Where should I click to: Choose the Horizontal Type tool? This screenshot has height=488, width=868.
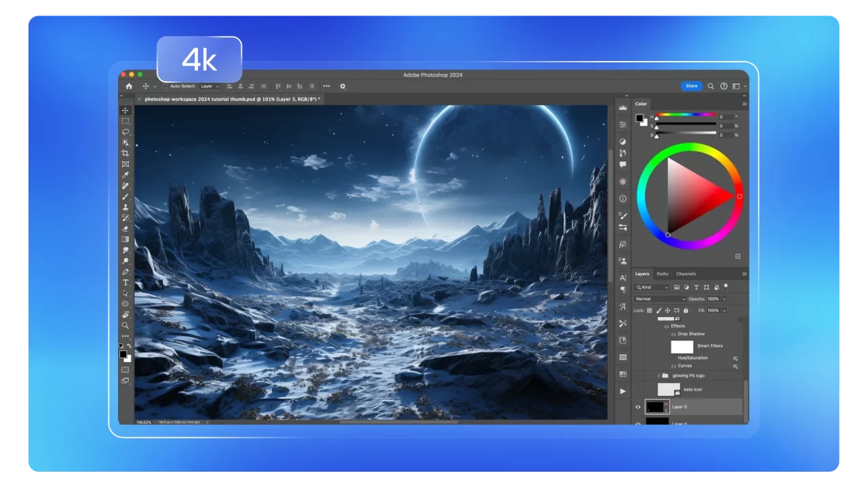coord(125,283)
